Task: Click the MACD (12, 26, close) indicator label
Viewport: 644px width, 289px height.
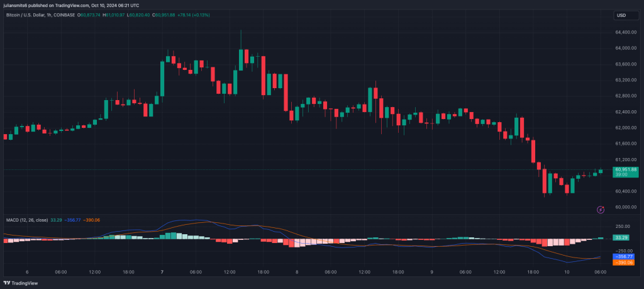Action: (x=26, y=220)
